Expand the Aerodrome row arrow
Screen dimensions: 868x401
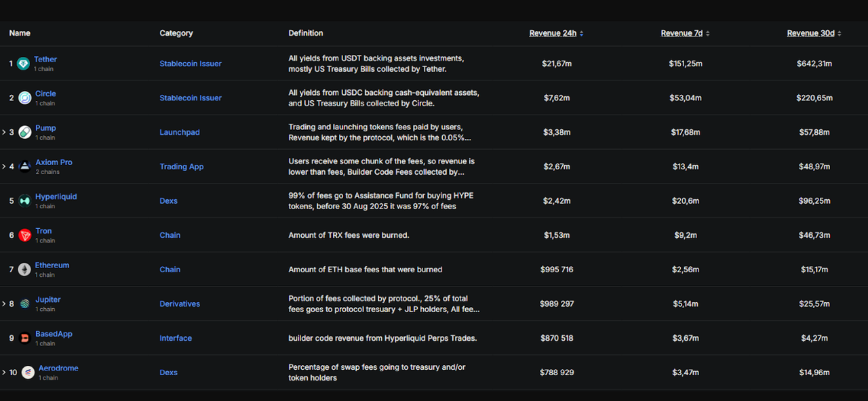3,373
